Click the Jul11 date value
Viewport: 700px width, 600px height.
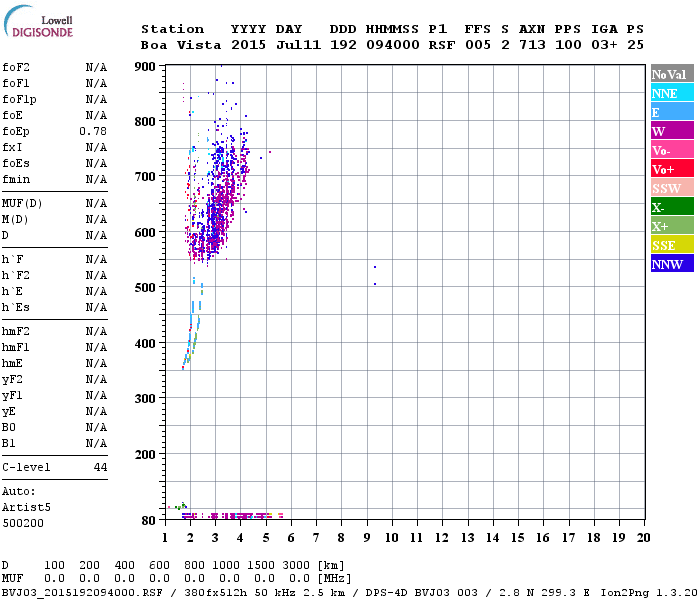(x=298, y=45)
